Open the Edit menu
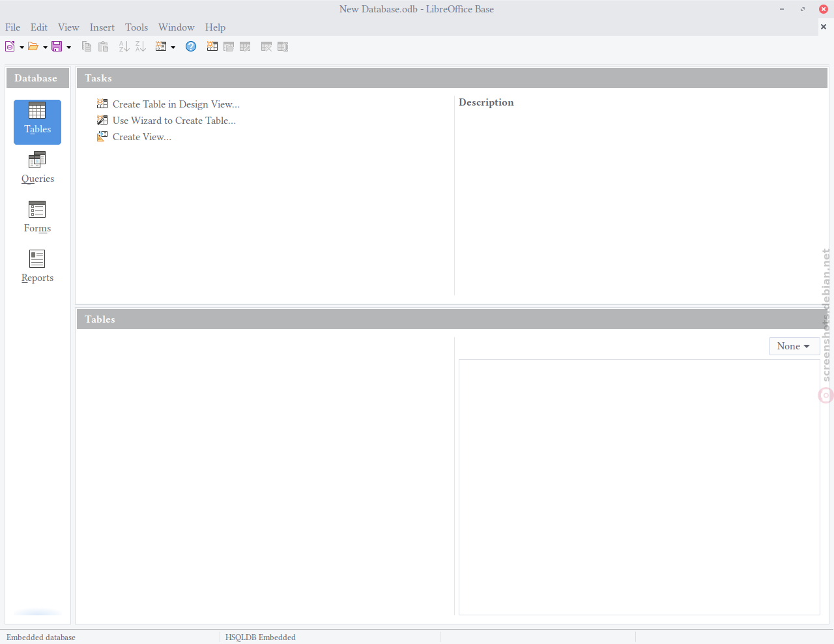 point(39,27)
